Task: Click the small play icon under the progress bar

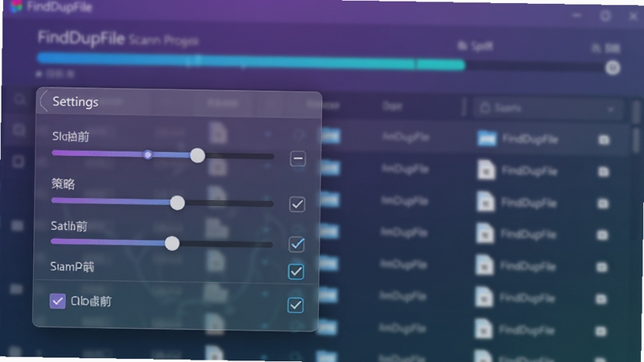Action: pos(39,74)
